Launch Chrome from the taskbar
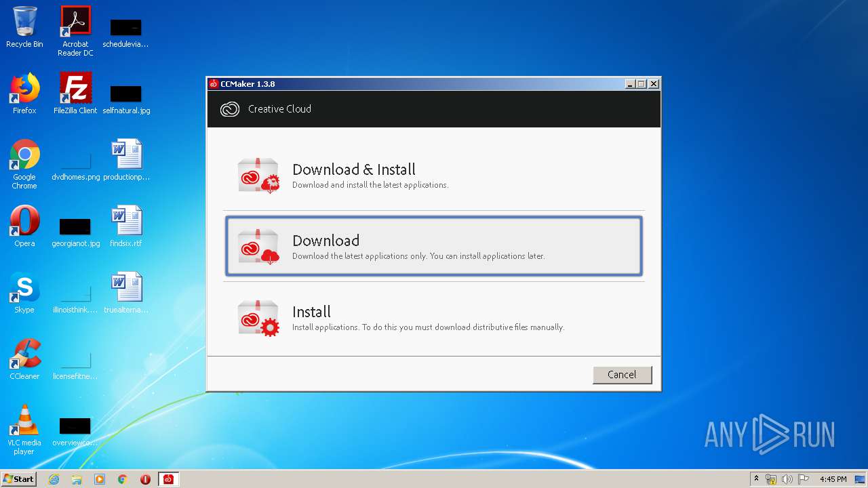 (123, 479)
